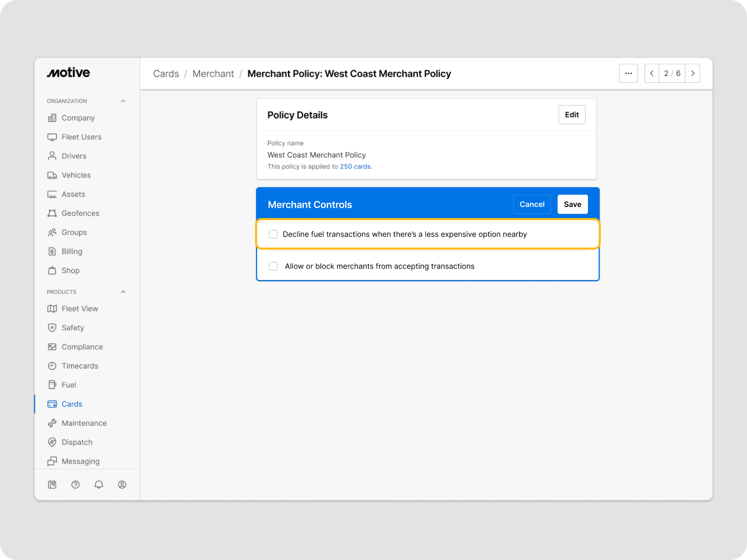Click Edit in Policy Details
This screenshot has height=560, width=747.
[x=572, y=115]
